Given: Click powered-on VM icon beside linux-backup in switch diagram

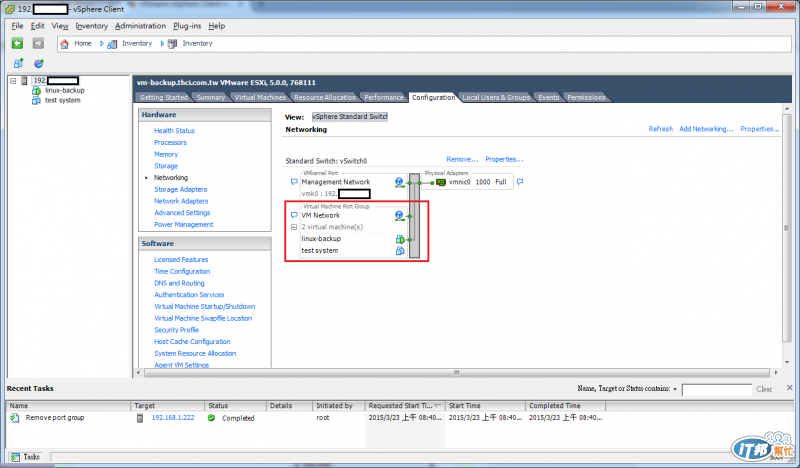Looking at the screenshot, I should pyautogui.click(x=400, y=239).
